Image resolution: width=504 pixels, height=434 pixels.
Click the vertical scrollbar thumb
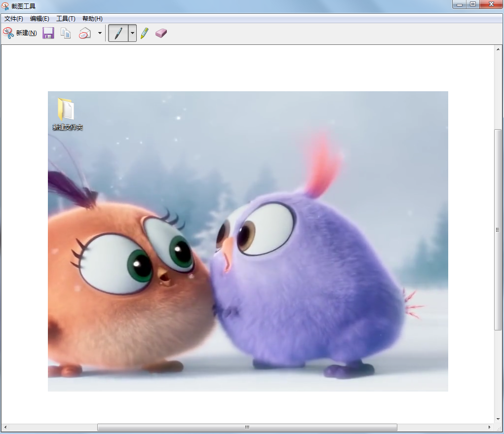tap(498, 230)
